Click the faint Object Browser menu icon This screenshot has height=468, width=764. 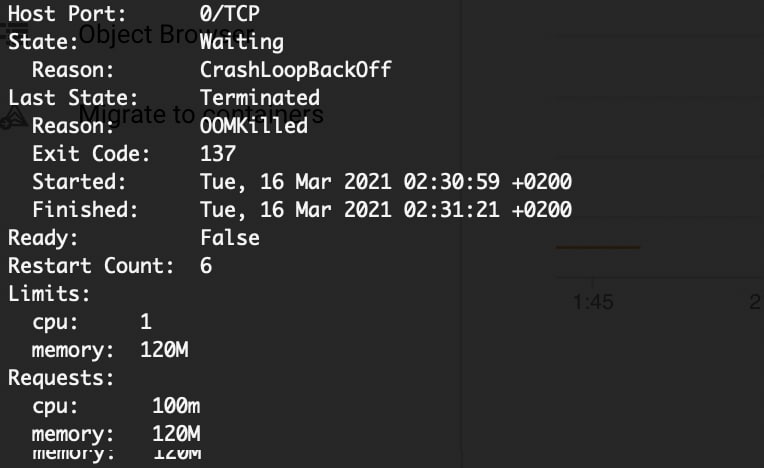click(15, 33)
